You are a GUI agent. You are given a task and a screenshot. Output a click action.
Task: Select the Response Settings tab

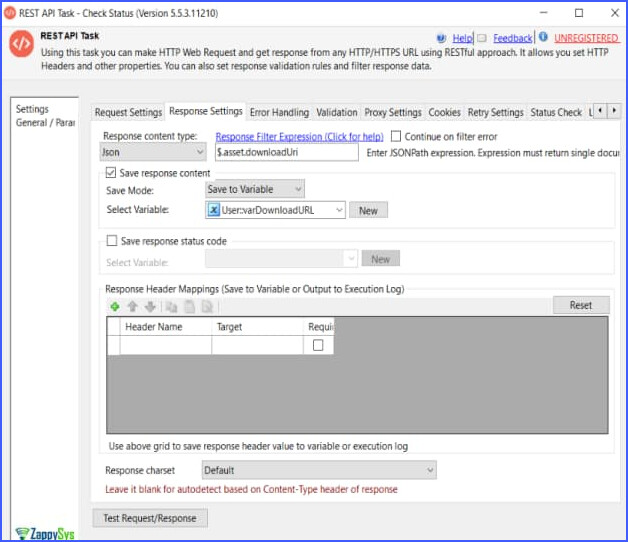coord(206,111)
